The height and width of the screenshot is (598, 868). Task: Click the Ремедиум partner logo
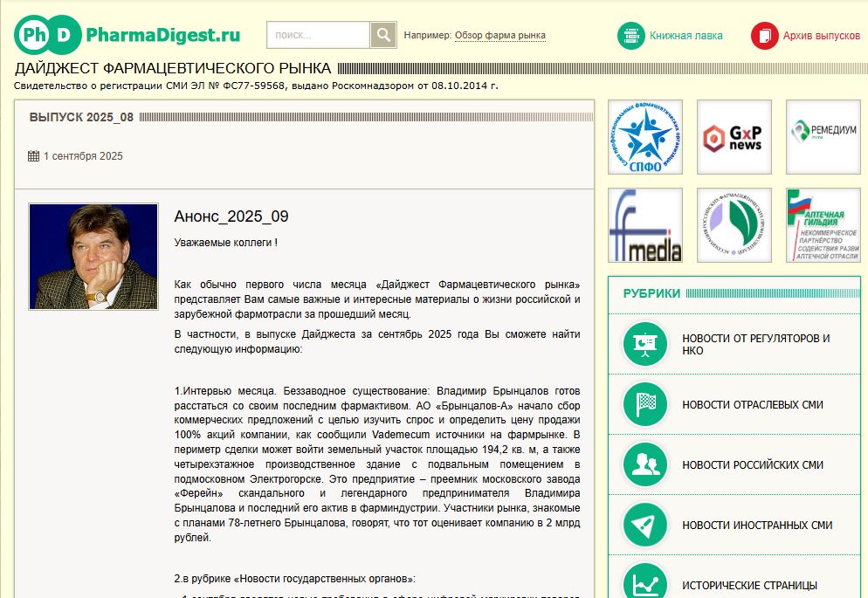coord(823,137)
